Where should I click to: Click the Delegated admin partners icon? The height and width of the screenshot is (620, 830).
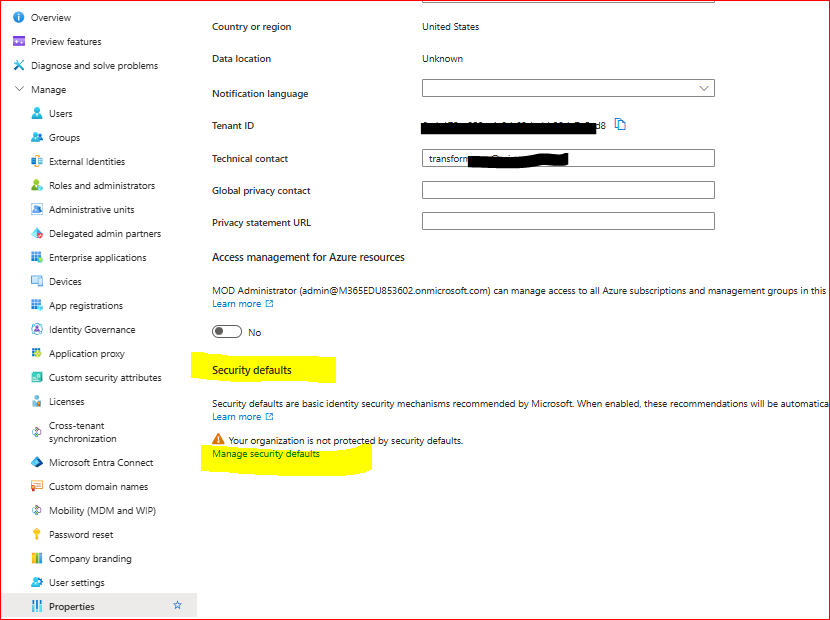click(37, 233)
